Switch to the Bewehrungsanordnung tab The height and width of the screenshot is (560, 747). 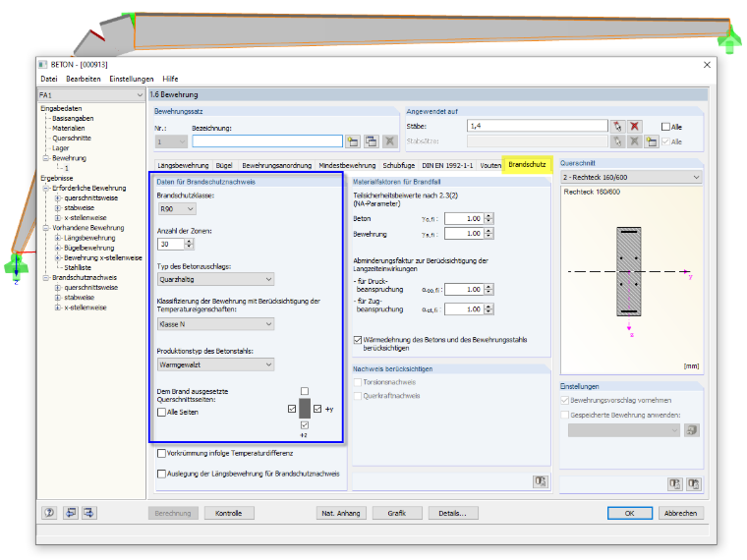tap(277, 165)
